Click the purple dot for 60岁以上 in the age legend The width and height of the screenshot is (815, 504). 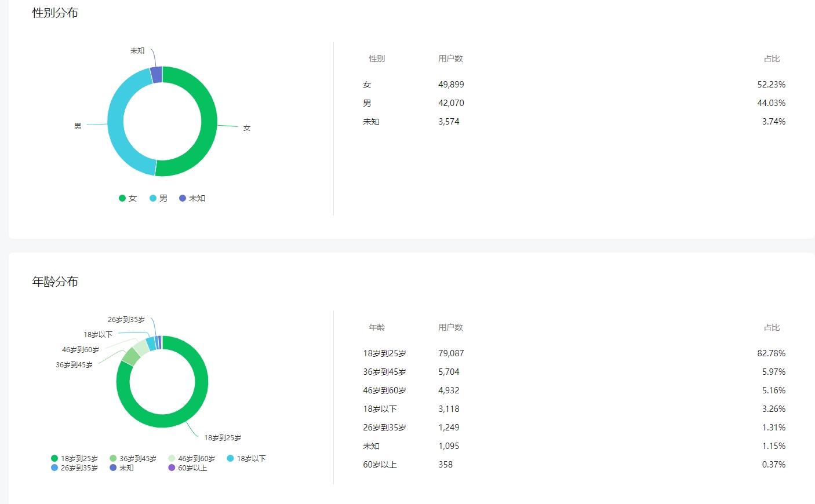tap(172, 468)
